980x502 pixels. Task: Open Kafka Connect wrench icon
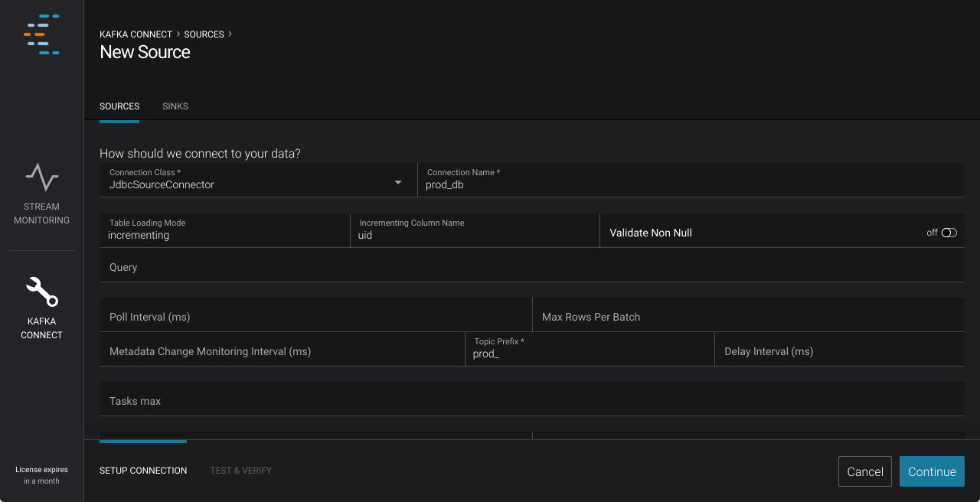click(41, 292)
